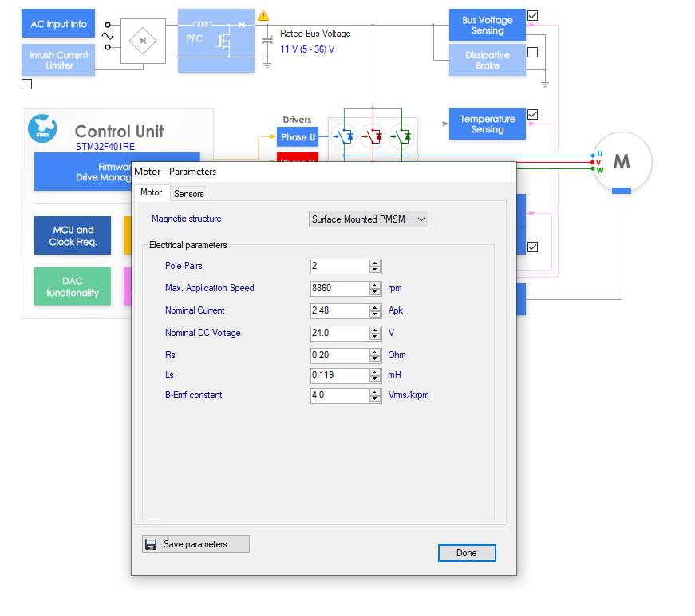695x616 pixels.
Task: Select the blue Phase U transistor icon
Action: pos(344,136)
